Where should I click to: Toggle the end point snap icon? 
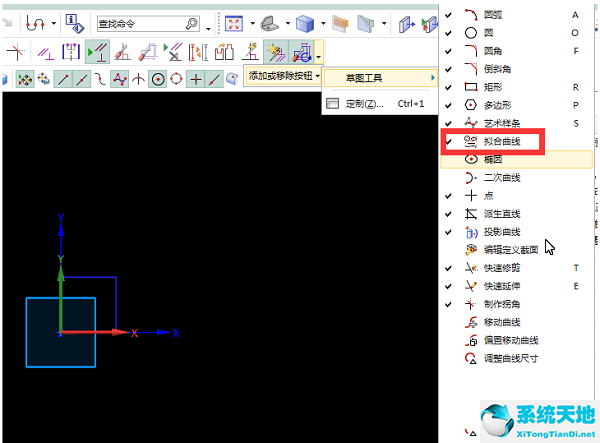tap(63, 79)
